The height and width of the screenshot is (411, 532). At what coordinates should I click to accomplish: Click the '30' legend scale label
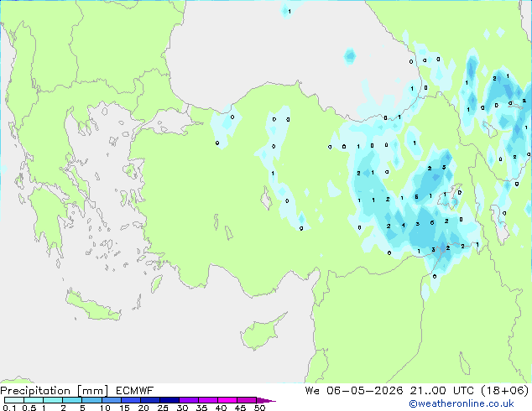tap(182, 408)
